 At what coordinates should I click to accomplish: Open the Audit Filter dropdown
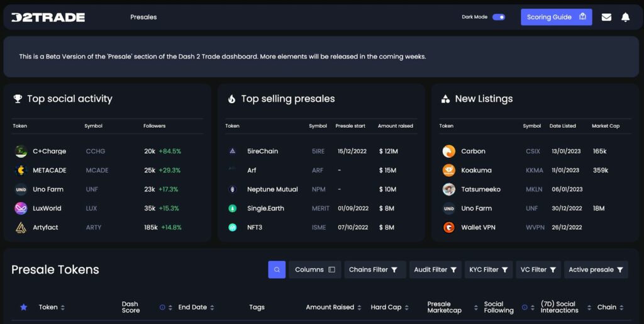click(x=435, y=270)
